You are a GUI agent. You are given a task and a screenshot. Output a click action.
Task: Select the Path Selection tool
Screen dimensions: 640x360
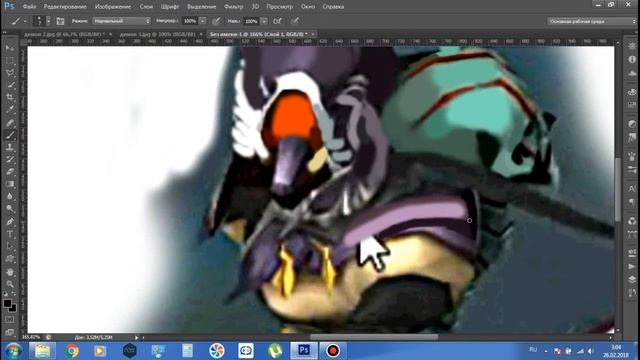(10, 246)
